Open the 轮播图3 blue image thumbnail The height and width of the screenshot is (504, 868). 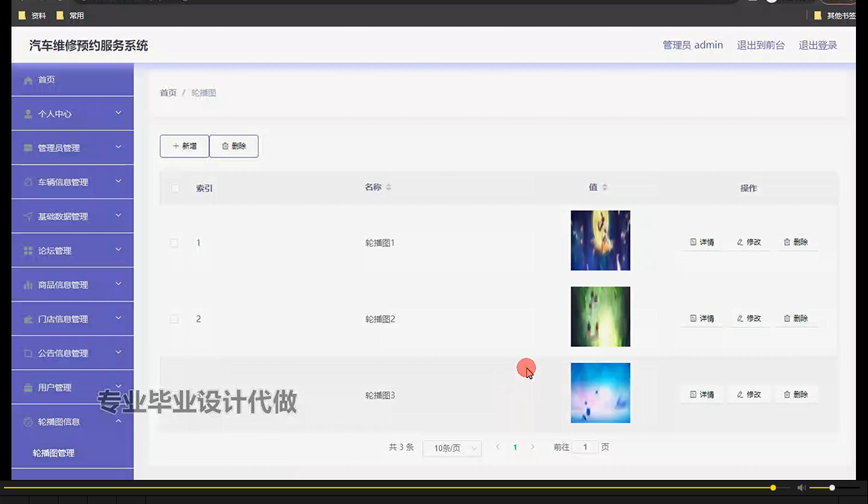[x=601, y=393]
